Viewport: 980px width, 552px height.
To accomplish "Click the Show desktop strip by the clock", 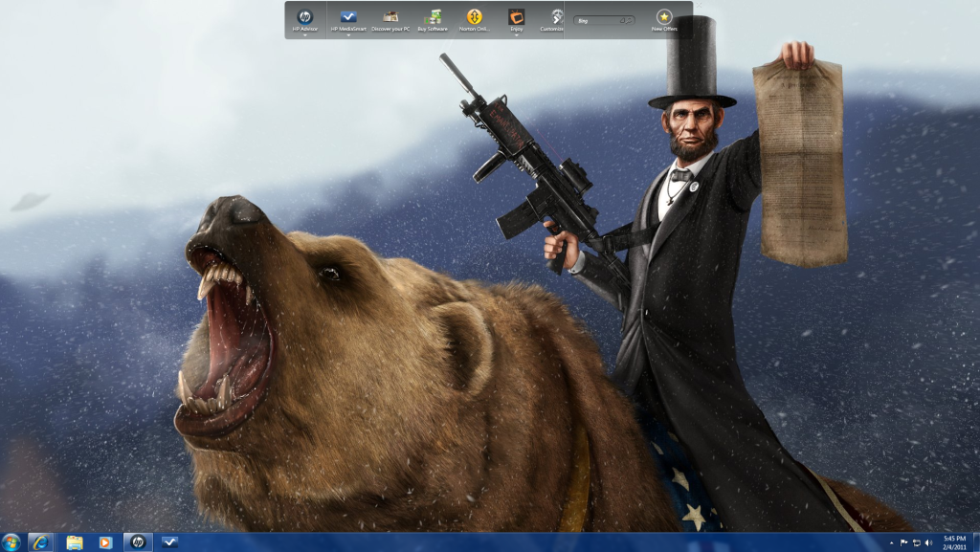I will (976, 542).
